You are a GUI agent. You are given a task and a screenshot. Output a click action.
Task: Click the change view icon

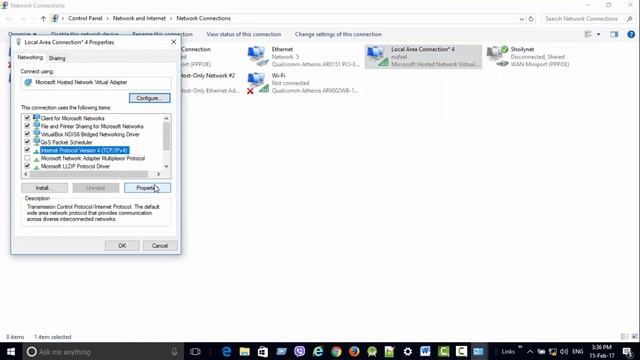[588, 34]
